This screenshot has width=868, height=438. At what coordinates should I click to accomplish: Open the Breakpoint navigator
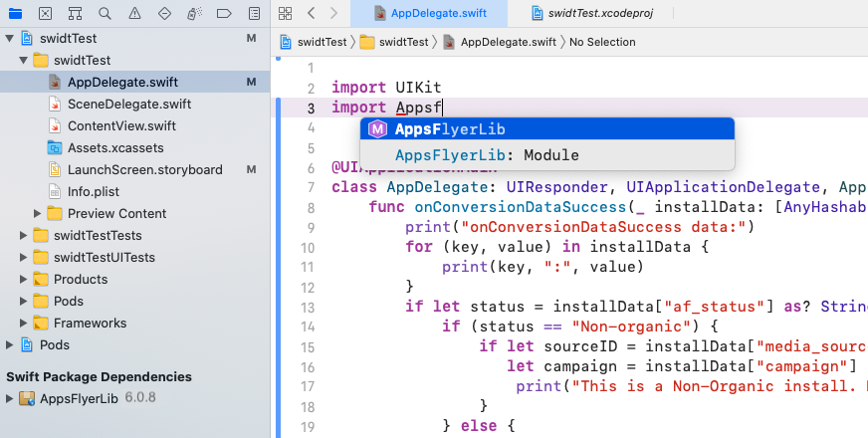tap(224, 13)
